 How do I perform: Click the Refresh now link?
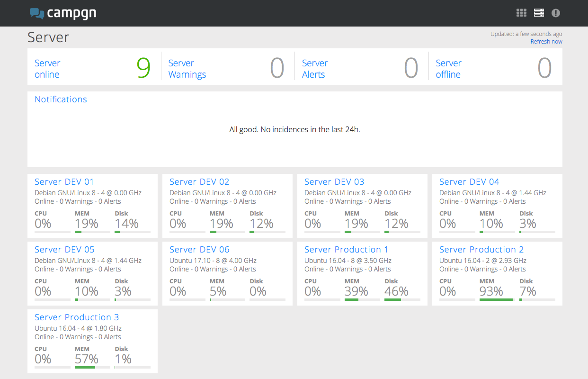[x=546, y=42]
